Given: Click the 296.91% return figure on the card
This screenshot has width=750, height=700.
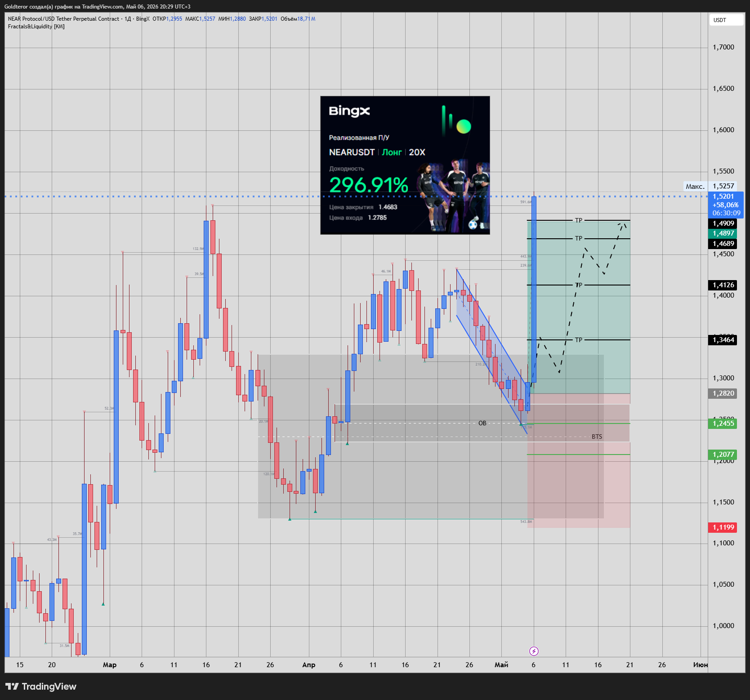Looking at the screenshot, I should click(369, 185).
